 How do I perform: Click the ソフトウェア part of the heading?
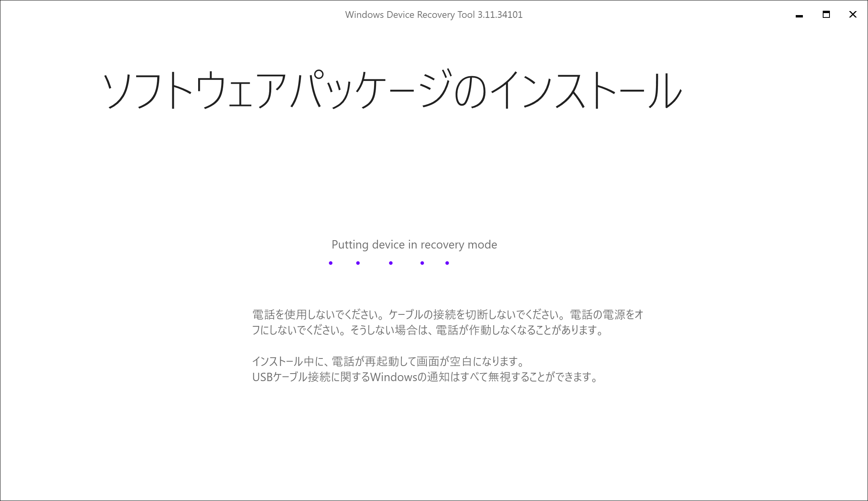[x=195, y=90]
